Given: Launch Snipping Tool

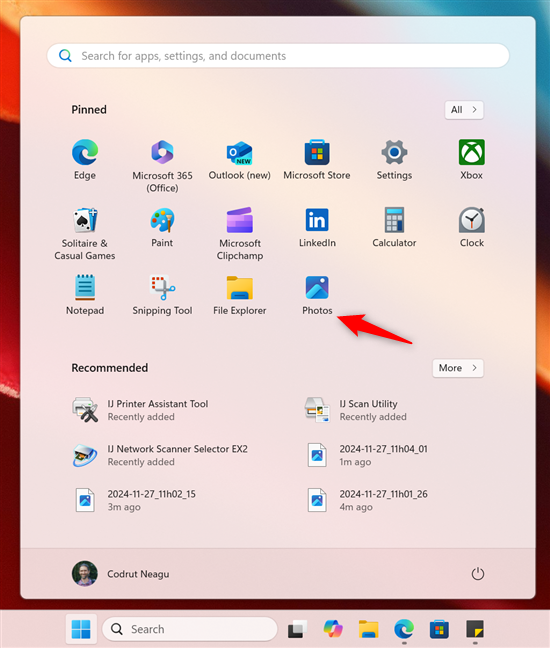Looking at the screenshot, I should [x=162, y=295].
